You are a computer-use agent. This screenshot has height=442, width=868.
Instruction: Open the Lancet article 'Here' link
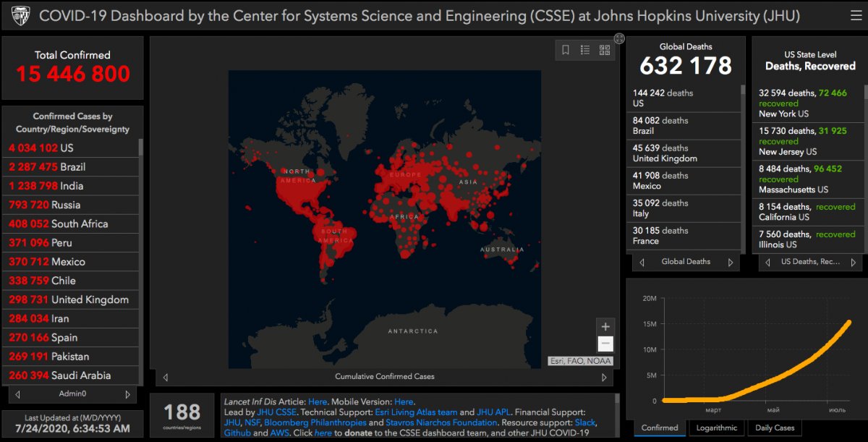click(x=318, y=401)
